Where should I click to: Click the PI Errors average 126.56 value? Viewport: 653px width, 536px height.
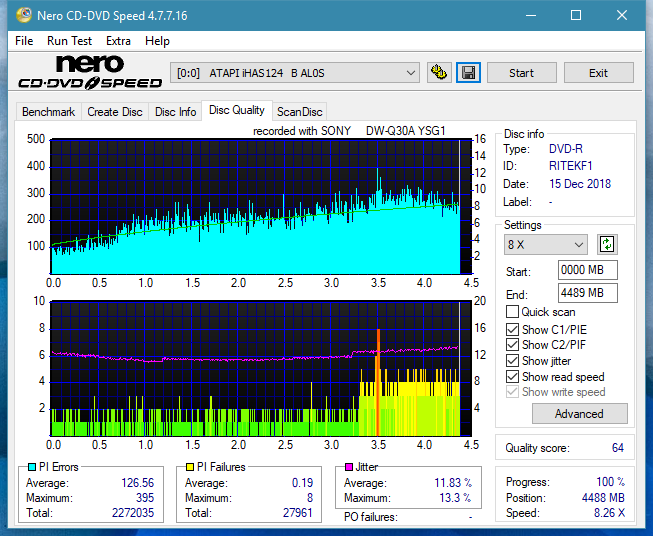(137, 483)
